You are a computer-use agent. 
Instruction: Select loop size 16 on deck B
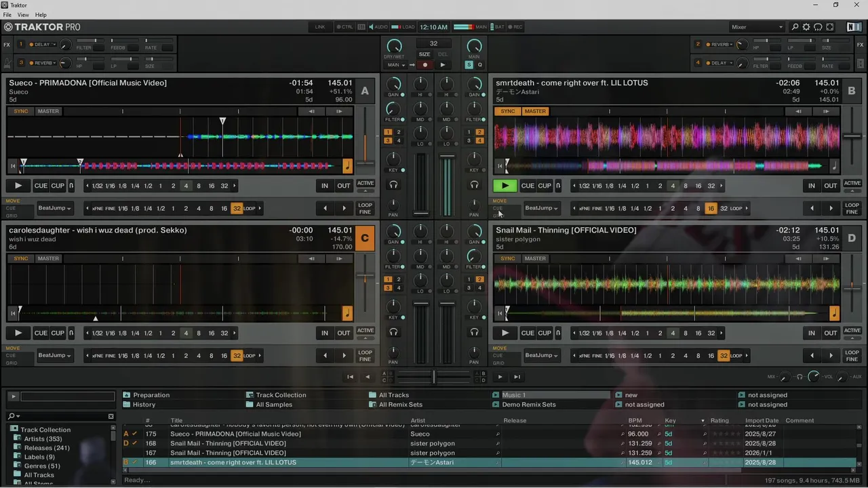698,186
